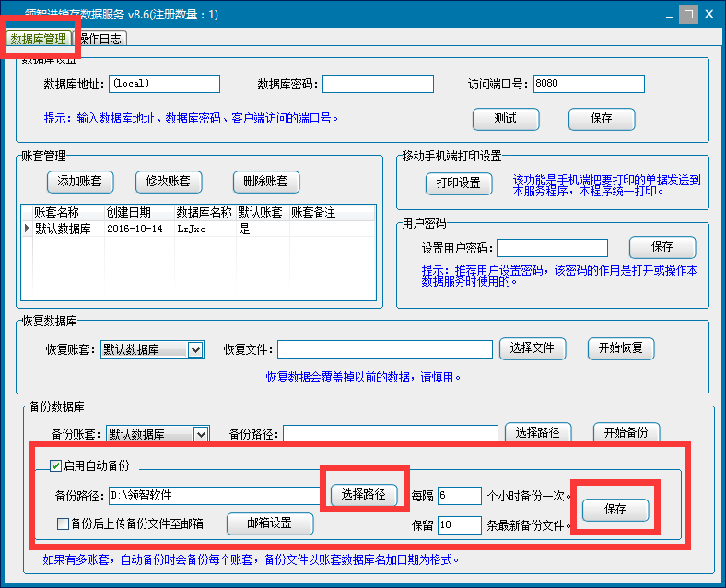Save the user password
The image size is (726, 588).
pos(662,247)
